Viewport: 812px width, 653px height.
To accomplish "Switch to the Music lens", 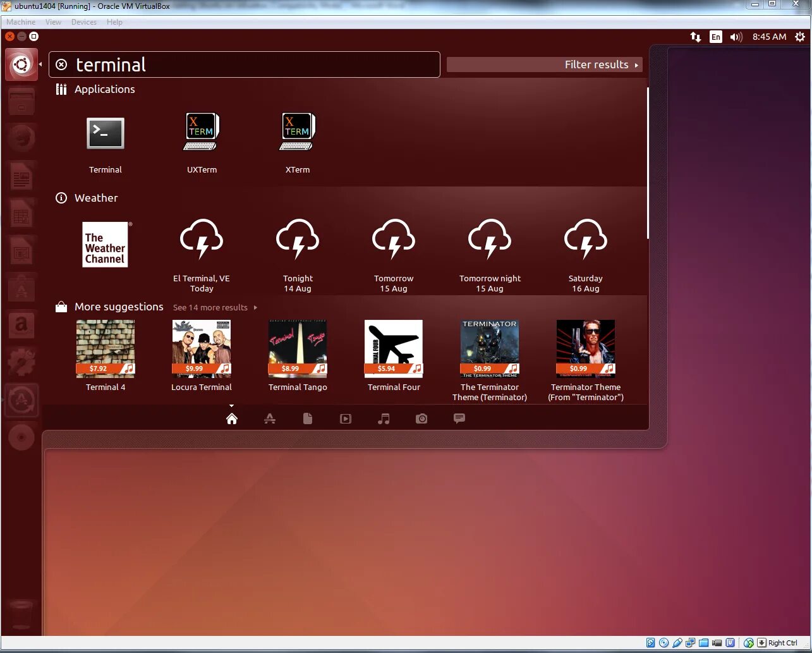I will (x=384, y=418).
